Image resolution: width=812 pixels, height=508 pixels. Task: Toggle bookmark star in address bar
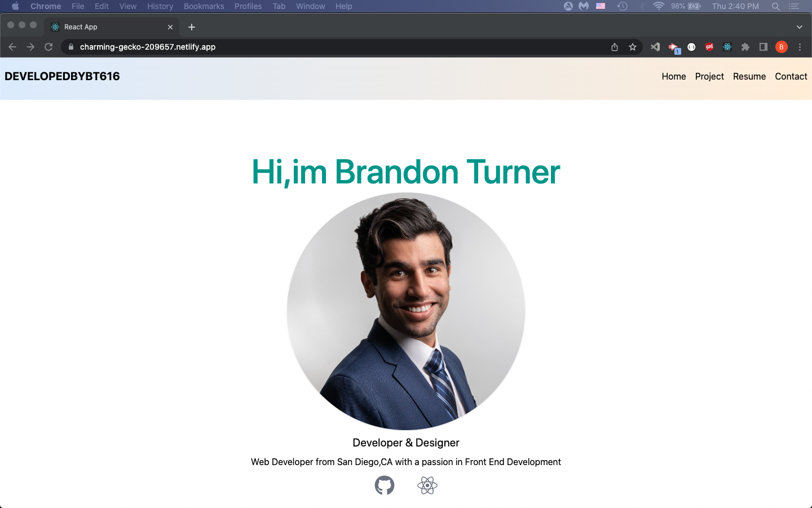pos(632,47)
